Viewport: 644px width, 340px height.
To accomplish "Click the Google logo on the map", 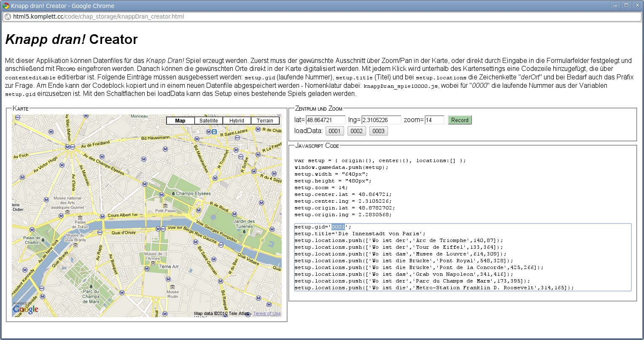I will 25,309.
